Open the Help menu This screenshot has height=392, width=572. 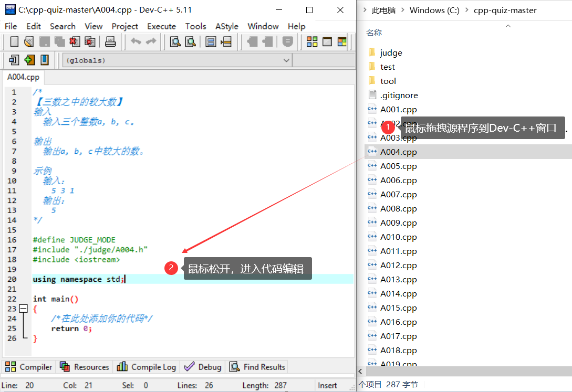tap(296, 26)
